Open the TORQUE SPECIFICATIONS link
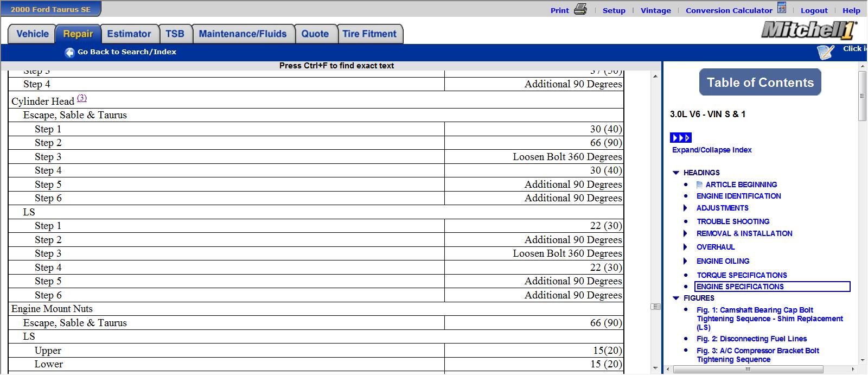Image resolution: width=868 pixels, height=375 pixels. (x=742, y=276)
